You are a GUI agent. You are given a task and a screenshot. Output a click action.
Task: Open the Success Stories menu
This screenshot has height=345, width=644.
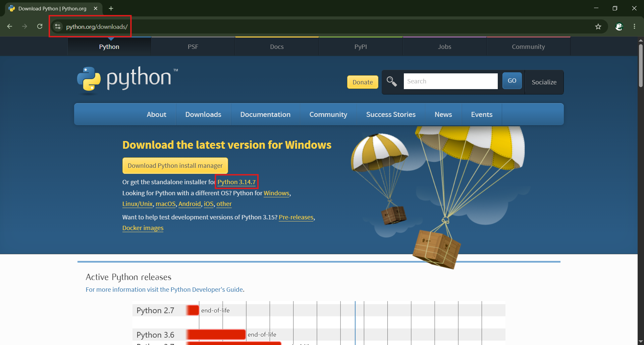pyautogui.click(x=391, y=115)
